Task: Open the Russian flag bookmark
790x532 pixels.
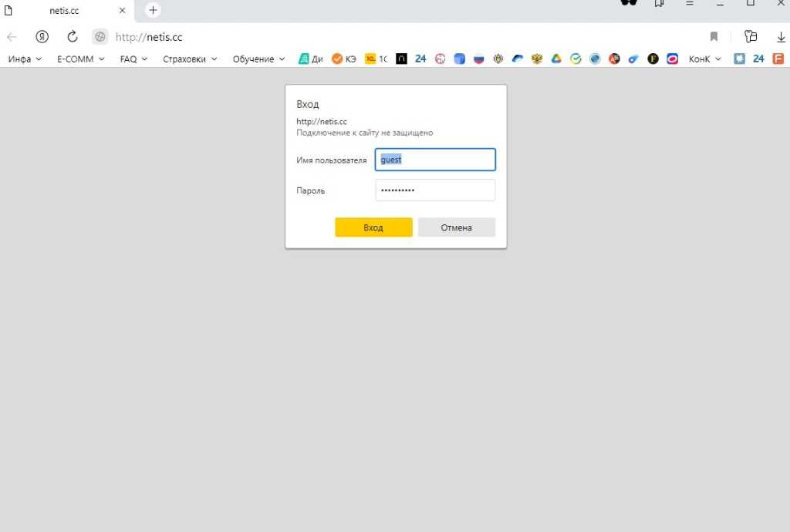Action: [x=478, y=59]
